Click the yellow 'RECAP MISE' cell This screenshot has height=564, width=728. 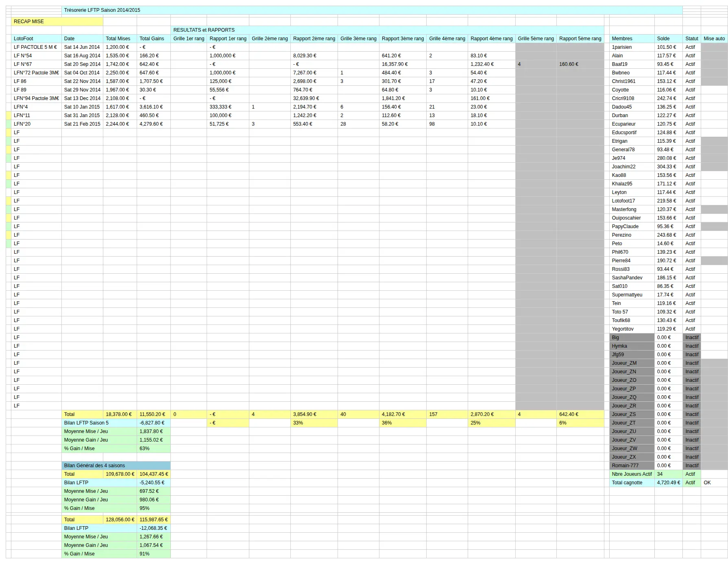point(57,22)
